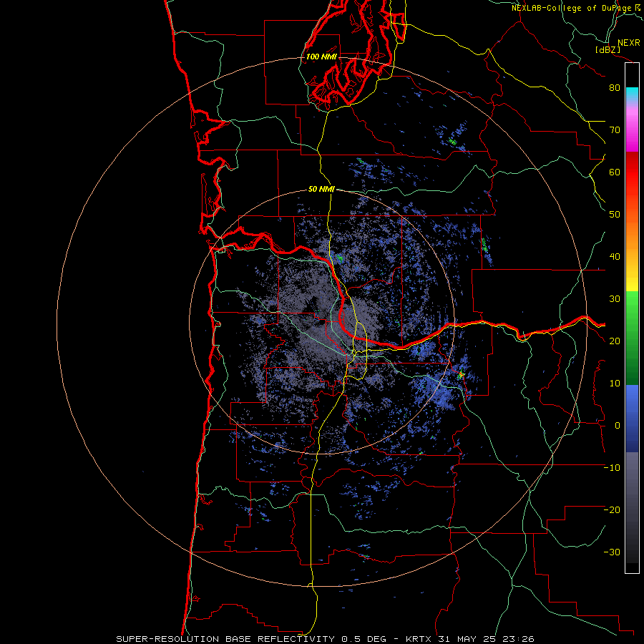Click the 50 tick label on dBZ scale
Viewport: 644px width, 644px height.
click(615, 215)
